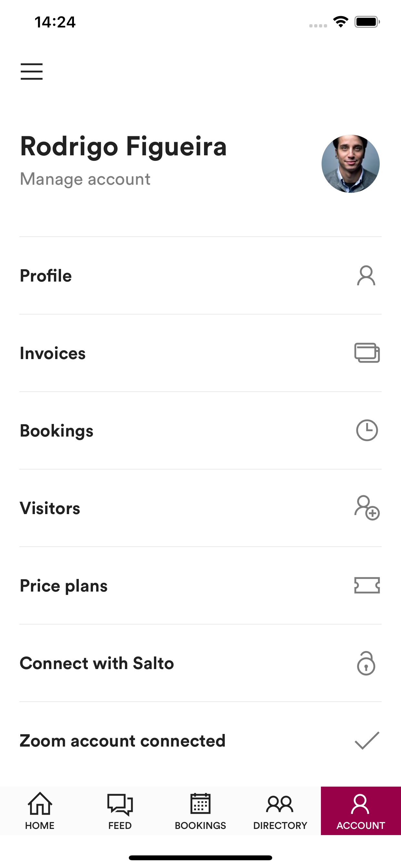Tap the Bookings clock icon
401x868 pixels.
[x=367, y=430]
